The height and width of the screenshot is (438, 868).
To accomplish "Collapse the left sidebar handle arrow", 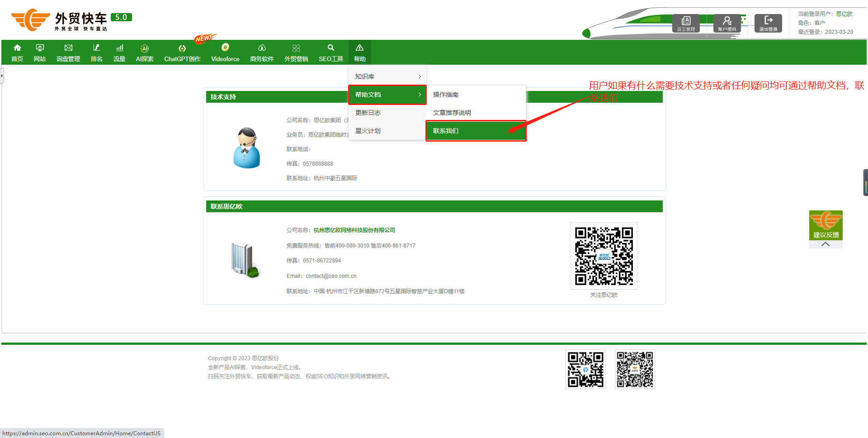I will click(x=2, y=76).
